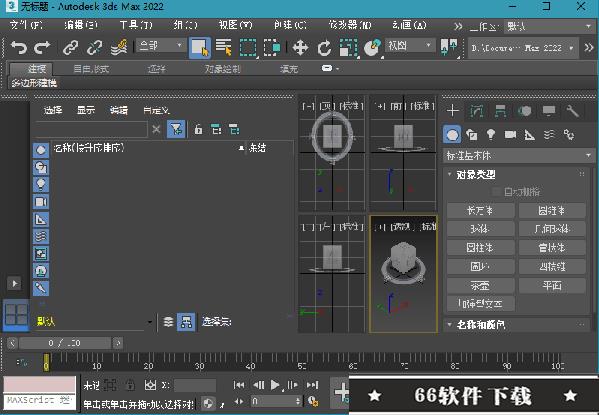Screen dimensions: 599x415
Task: Open the Modify command panel tab
Action: tap(477, 111)
